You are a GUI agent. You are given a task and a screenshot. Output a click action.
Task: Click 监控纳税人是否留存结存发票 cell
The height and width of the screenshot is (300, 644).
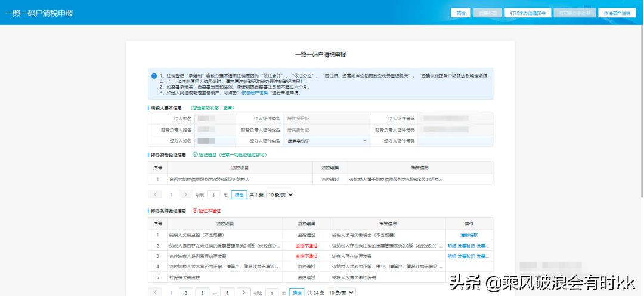pos(225,256)
